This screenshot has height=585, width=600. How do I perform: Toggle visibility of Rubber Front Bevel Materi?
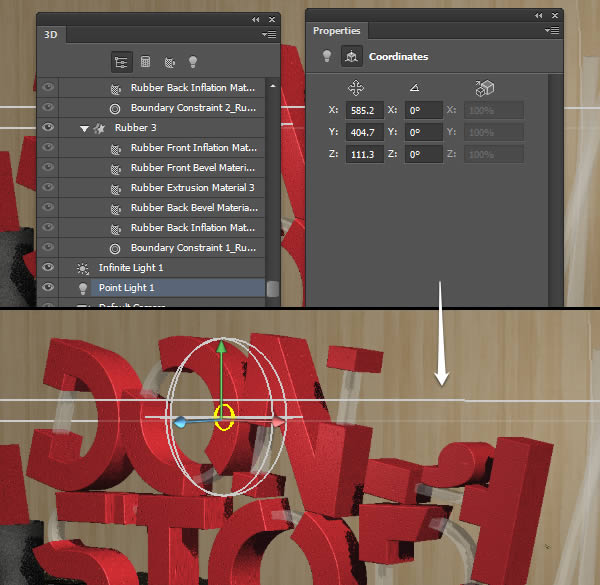[48, 167]
